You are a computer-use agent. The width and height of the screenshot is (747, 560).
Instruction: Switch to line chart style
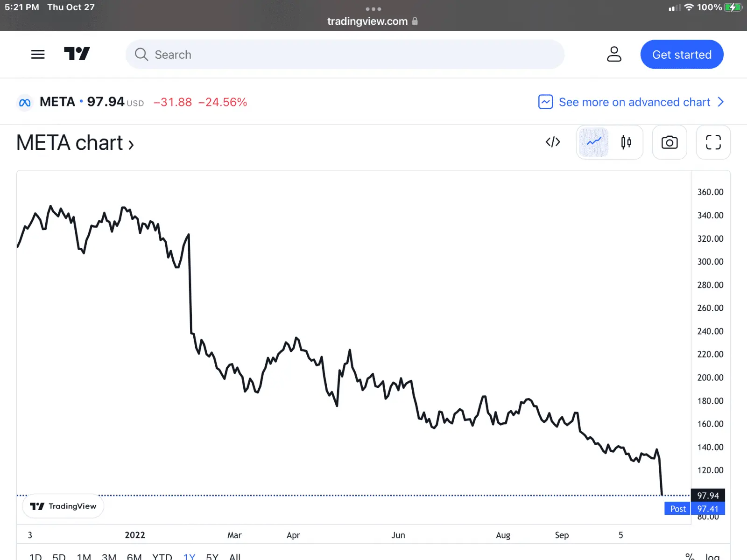(x=594, y=142)
